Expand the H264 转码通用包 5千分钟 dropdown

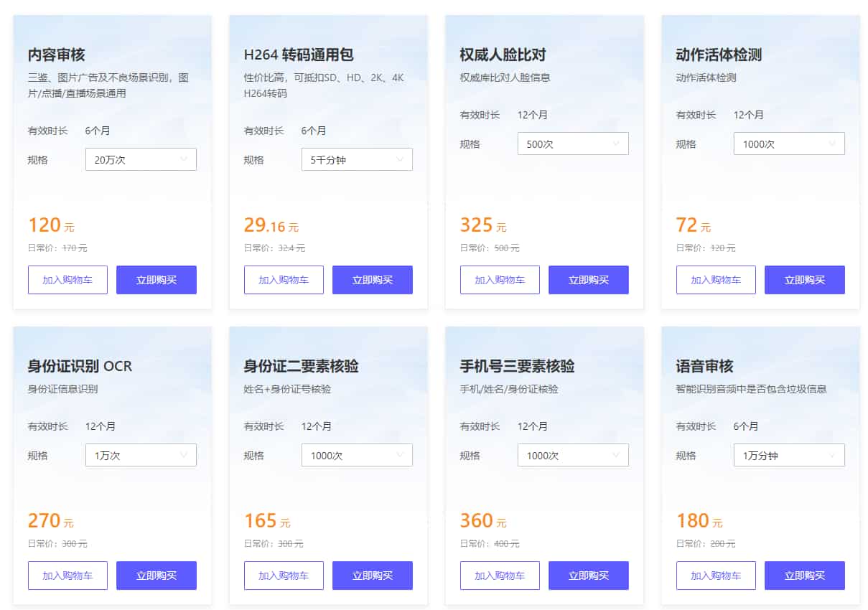click(x=357, y=159)
